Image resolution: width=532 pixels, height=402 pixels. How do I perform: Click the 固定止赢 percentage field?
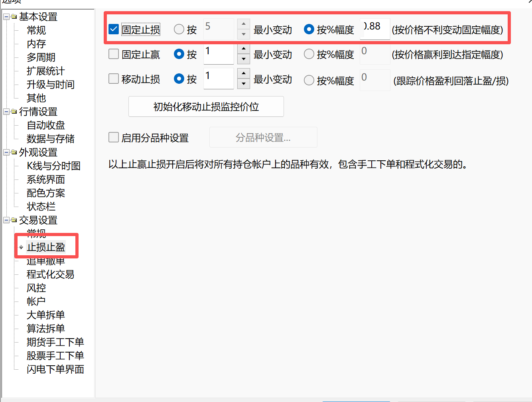(375, 54)
